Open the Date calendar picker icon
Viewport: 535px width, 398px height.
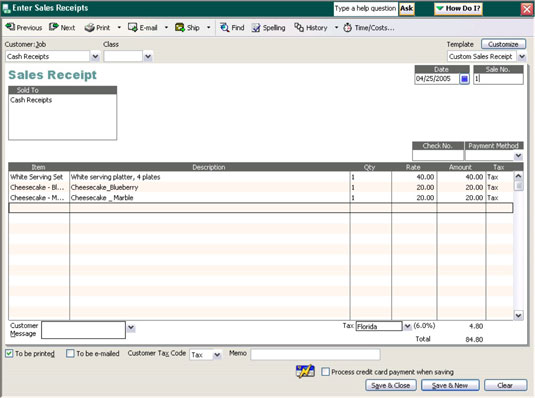464,79
